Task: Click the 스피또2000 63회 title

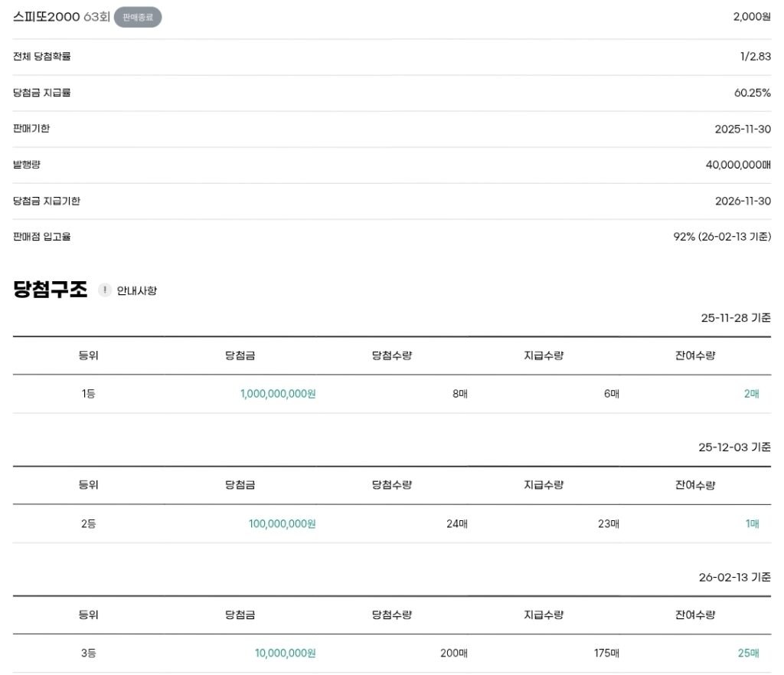Action: point(61,17)
